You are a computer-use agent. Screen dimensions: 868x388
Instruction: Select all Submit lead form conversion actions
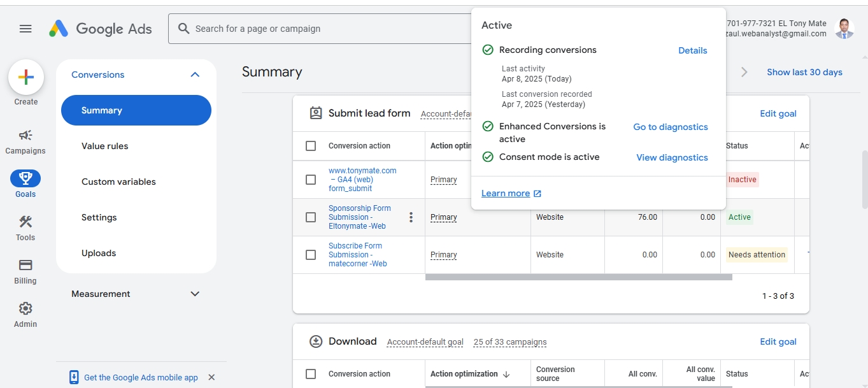311,146
